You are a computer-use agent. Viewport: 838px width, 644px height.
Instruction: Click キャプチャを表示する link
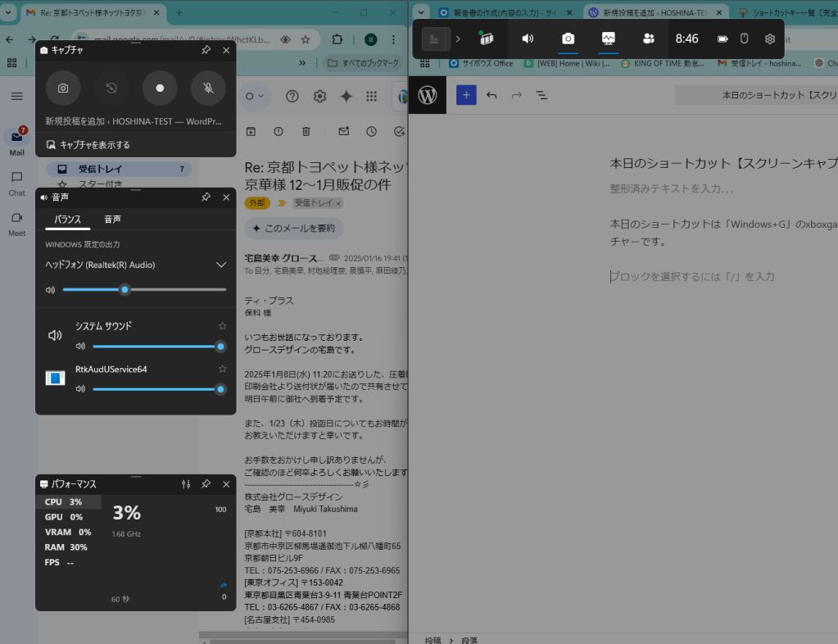[x=88, y=145]
